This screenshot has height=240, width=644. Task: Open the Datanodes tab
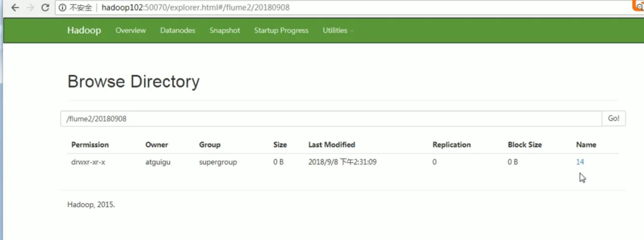pos(178,30)
